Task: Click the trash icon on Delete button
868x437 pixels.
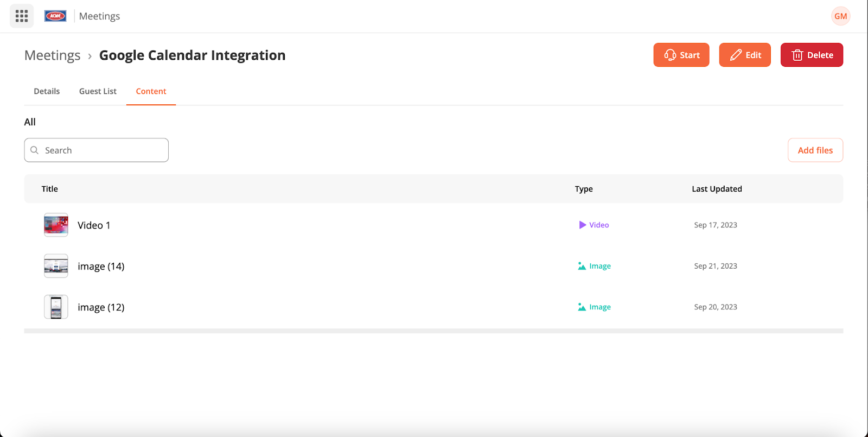Action: (x=797, y=55)
